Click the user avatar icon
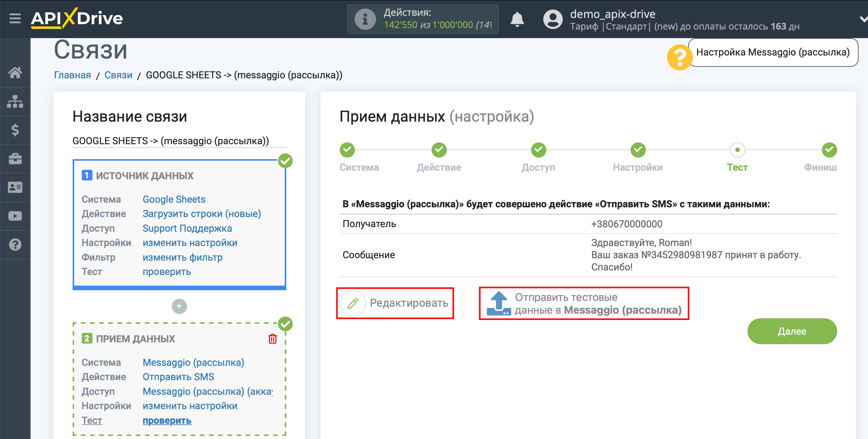The image size is (868, 439). point(553,20)
